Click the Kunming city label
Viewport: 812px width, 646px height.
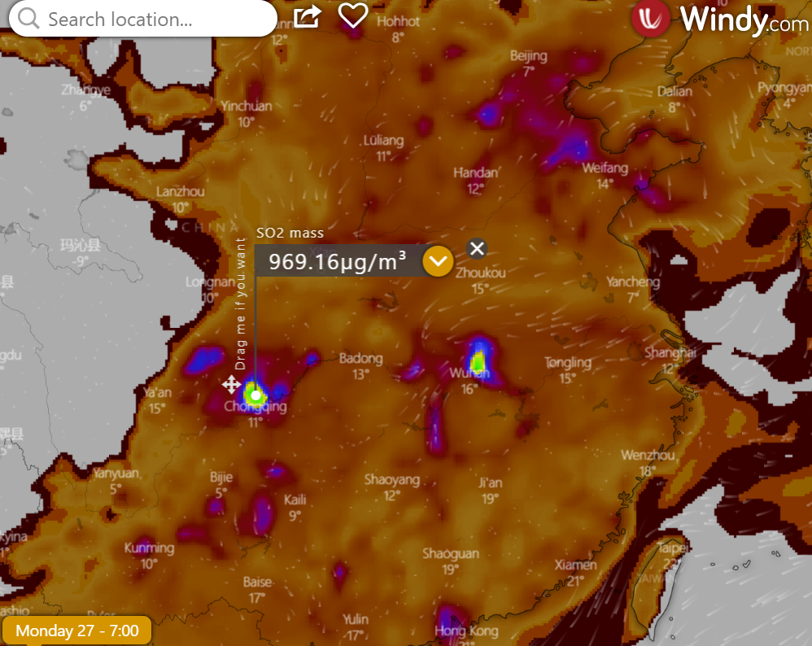[149, 548]
